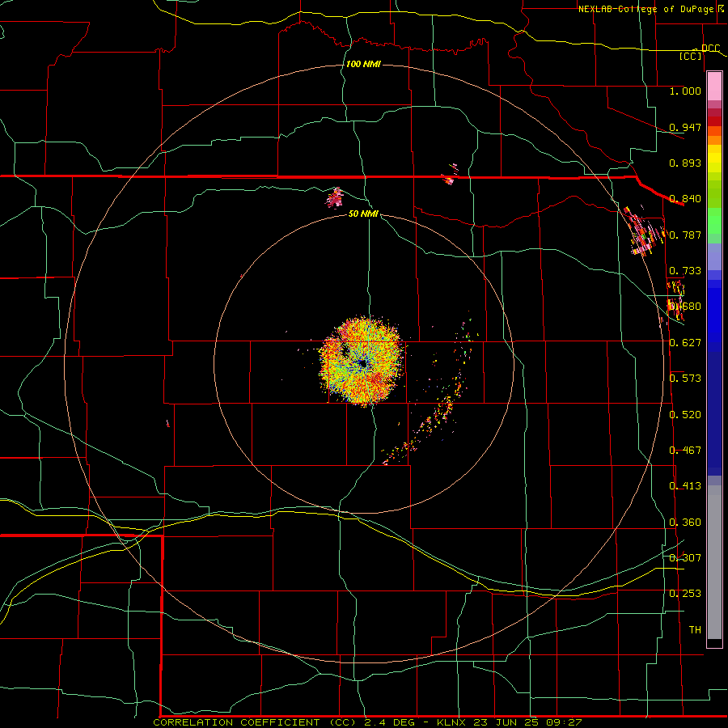The image size is (728, 728).
Task: Select the 0.893 legend value
Action: pos(685,163)
